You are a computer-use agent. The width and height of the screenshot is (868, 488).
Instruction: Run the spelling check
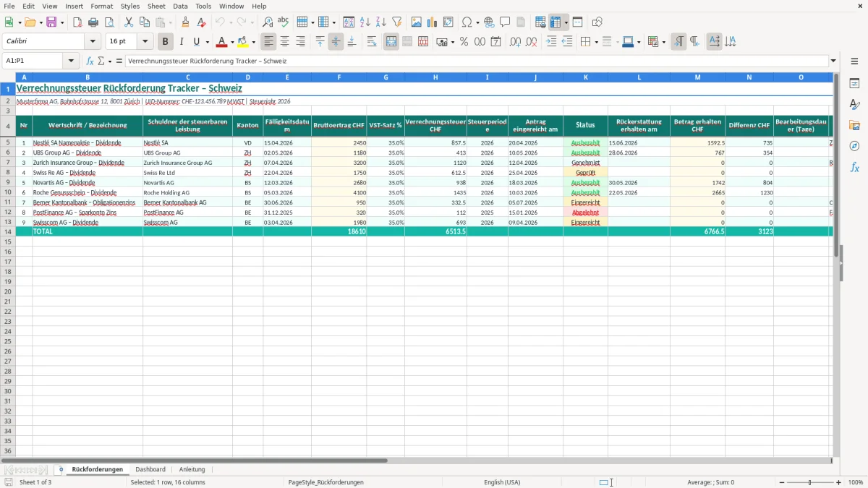click(284, 22)
